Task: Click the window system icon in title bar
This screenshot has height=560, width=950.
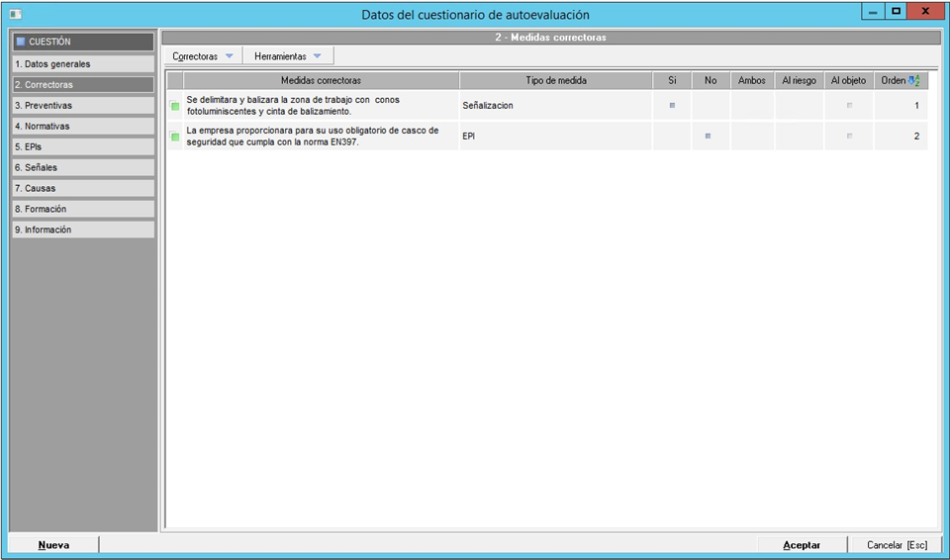Action: coord(15,14)
